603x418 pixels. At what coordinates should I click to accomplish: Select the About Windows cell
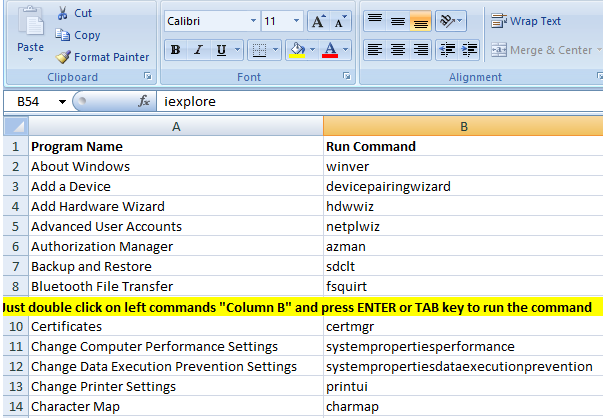pyautogui.click(x=176, y=167)
